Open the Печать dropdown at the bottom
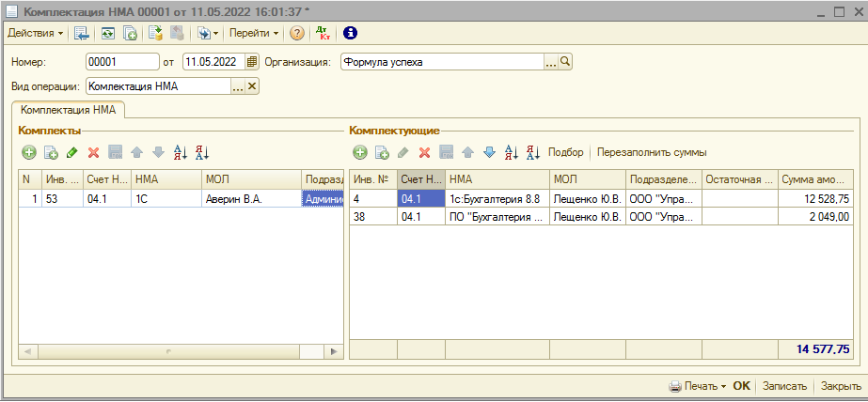Screen dimensions: 868x402 pyautogui.click(x=697, y=386)
